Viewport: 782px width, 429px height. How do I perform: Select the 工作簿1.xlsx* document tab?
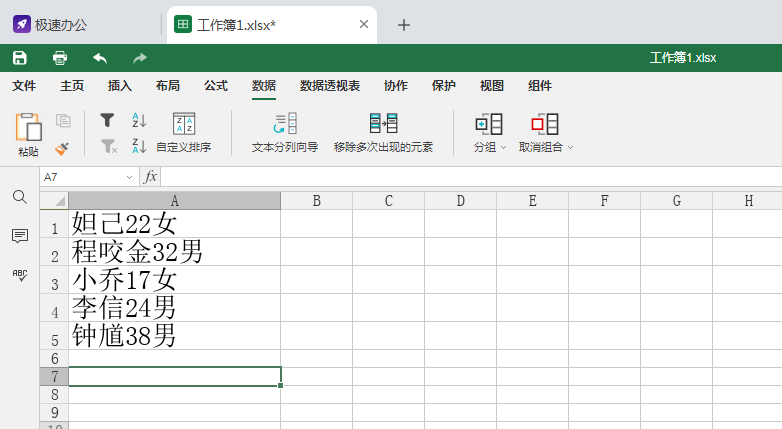[x=272, y=25]
